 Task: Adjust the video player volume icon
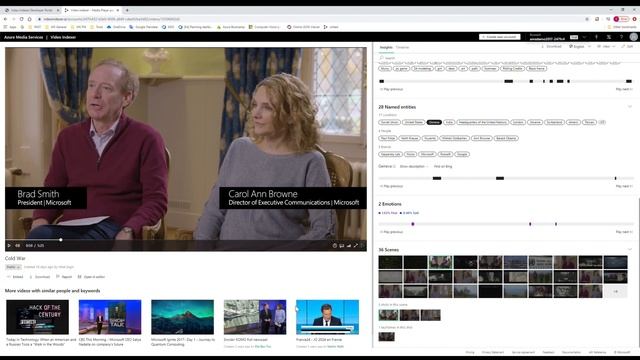[349, 245]
